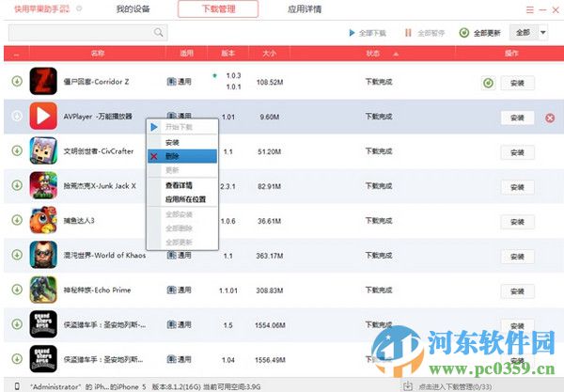Click download status icon for 捕鱼达人3
Screen dimensions: 564x392
coord(17,220)
